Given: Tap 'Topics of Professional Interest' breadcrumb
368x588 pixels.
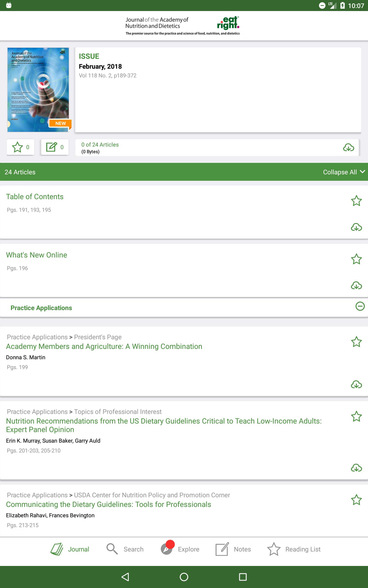Looking at the screenshot, I should point(118,412).
